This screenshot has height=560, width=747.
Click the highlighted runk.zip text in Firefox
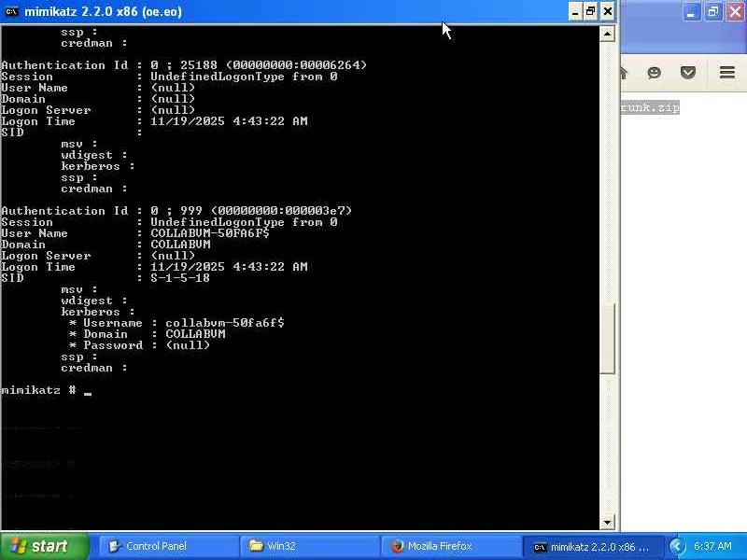pyautogui.click(x=650, y=107)
